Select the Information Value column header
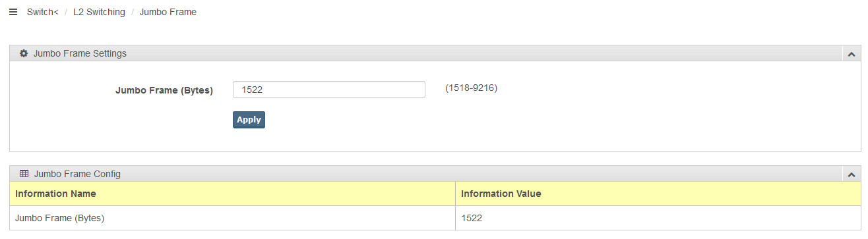Screen dimensions: 868x239 tap(501, 194)
